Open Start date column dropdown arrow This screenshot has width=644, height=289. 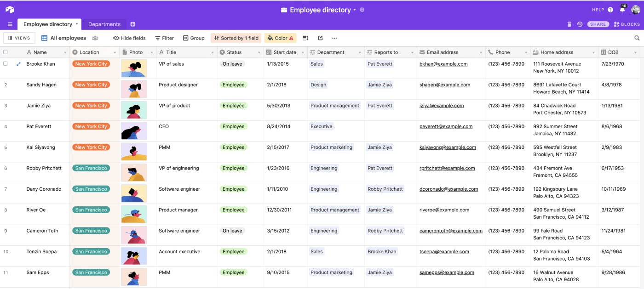(302, 52)
